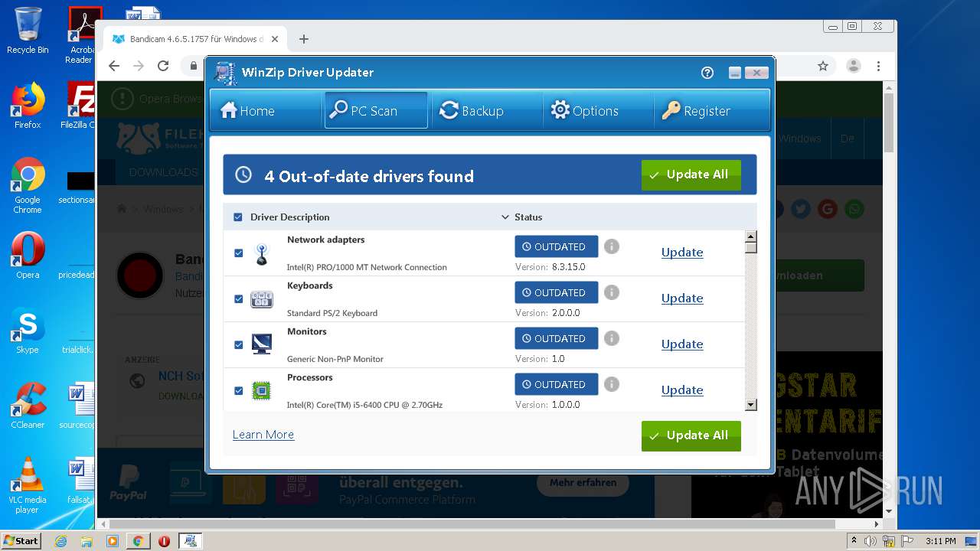The height and width of the screenshot is (551, 980).
Task: Click OUTDATED status for Keyboards
Action: pos(557,292)
